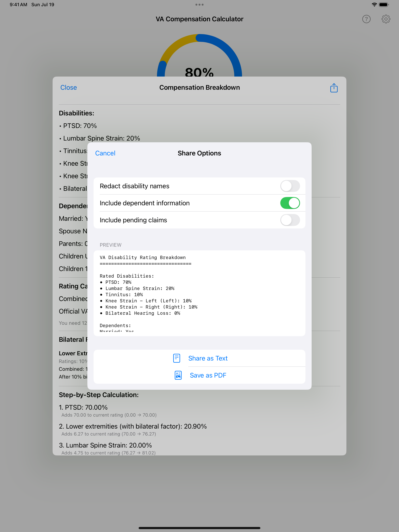Viewport: 399px width, 532px height.
Task: Tap the Save as PDF document icon
Action: pyautogui.click(x=178, y=375)
